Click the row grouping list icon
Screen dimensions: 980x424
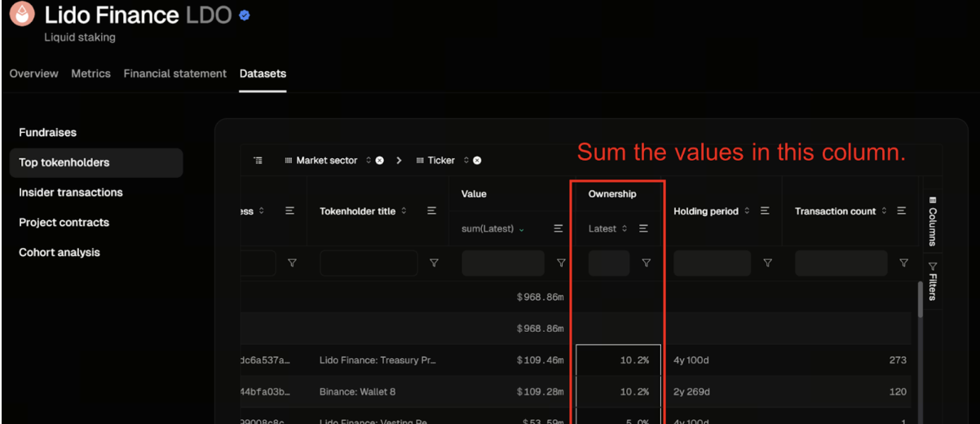[258, 161]
